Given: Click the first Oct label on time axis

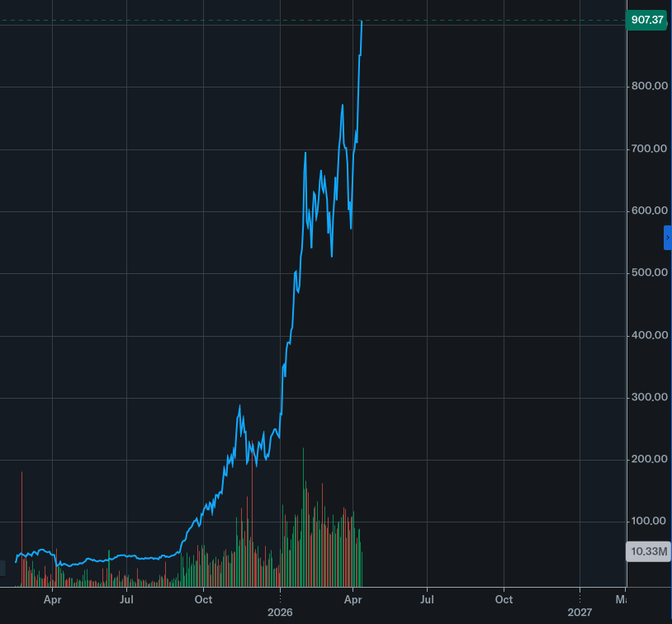Looking at the screenshot, I should pyautogui.click(x=203, y=599).
